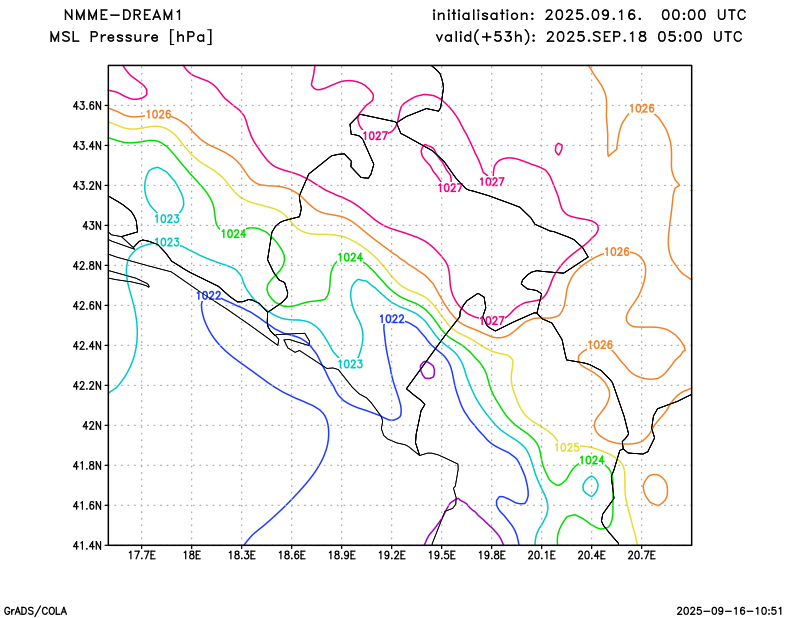Click the 20.7E longitude axis label
The width and height of the screenshot is (800, 618).
[x=641, y=555]
